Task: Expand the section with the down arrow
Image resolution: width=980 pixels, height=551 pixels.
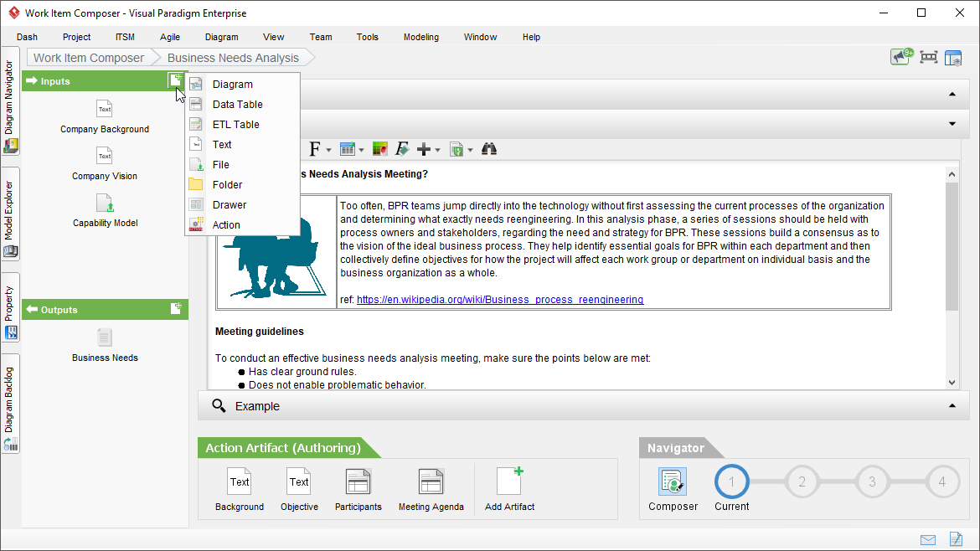Action: (952, 124)
